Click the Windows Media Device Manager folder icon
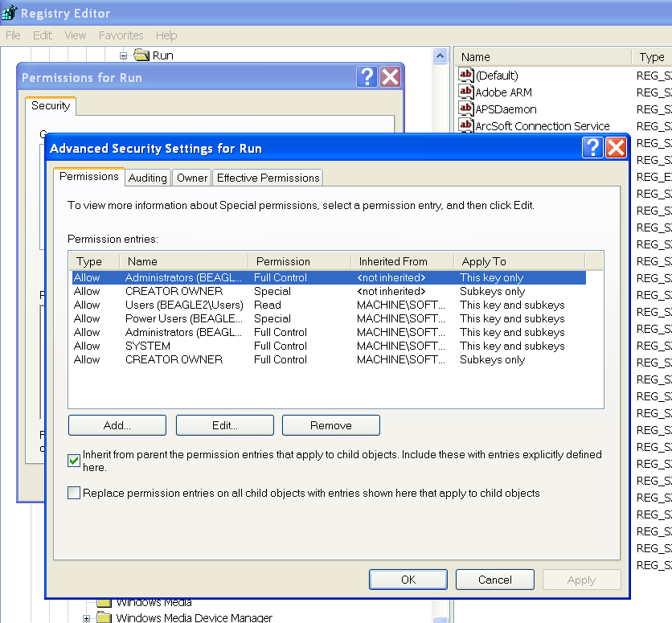672x623 pixels. 104,617
